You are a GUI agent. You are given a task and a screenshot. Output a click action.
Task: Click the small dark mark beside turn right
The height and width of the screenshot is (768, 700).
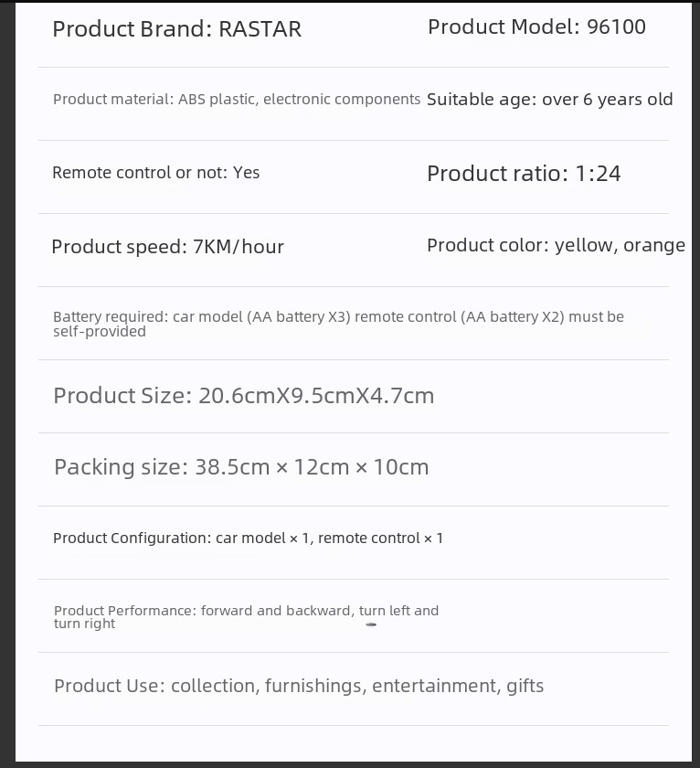(x=371, y=624)
